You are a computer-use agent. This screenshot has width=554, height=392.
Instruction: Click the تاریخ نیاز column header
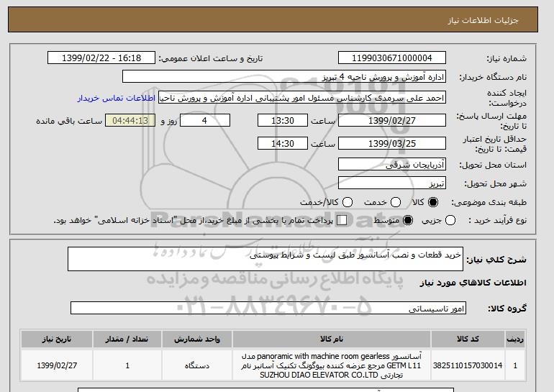[57, 339]
